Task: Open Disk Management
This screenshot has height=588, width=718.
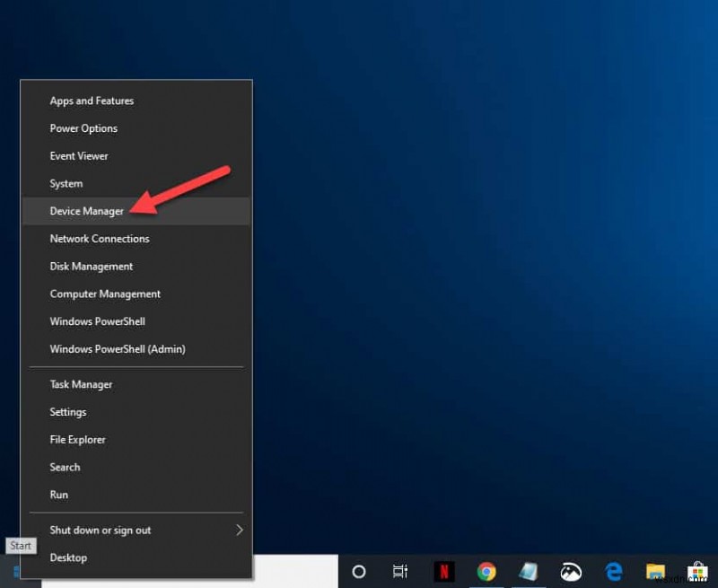Action: click(x=92, y=267)
